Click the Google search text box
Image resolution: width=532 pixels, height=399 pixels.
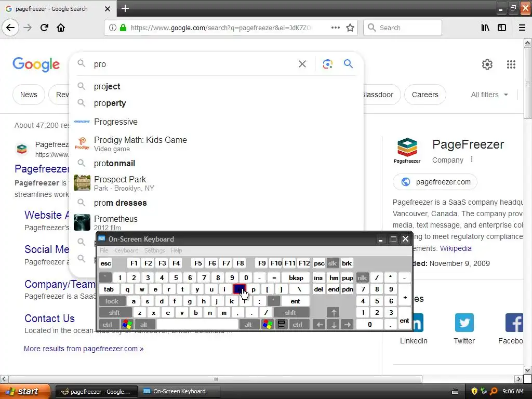point(193,64)
